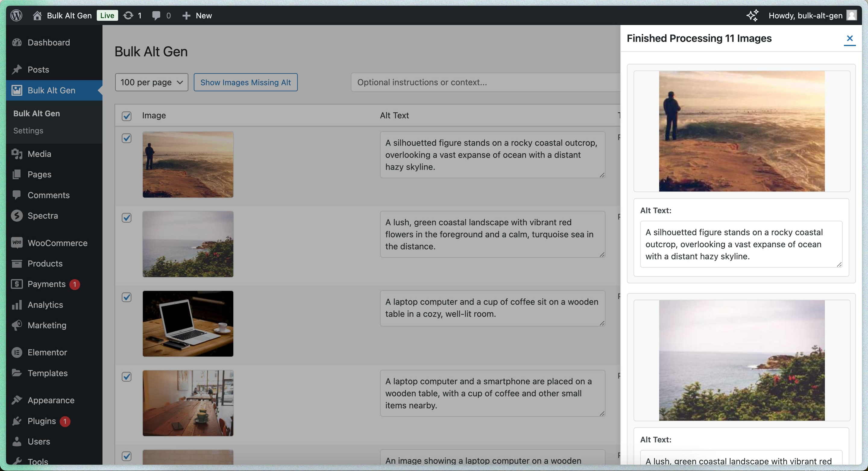This screenshot has height=471, width=868.
Task: Navigate to the Posts section
Action: point(38,69)
